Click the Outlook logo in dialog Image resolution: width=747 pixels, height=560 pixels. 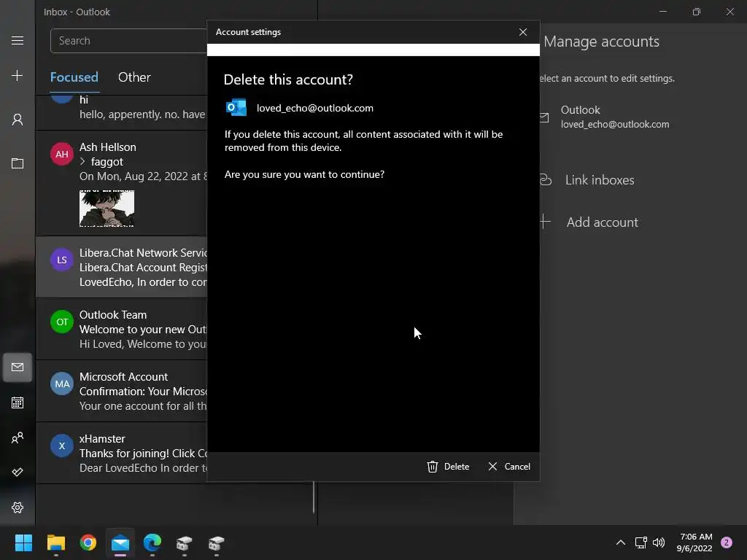pyautogui.click(x=236, y=108)
